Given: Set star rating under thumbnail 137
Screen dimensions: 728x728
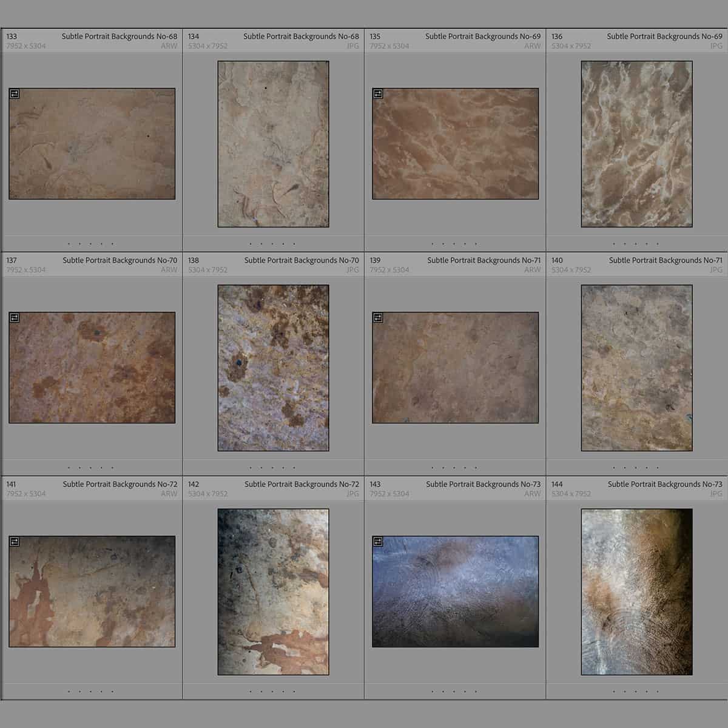Looking at the screenshot, I should [x=90, y=468].
